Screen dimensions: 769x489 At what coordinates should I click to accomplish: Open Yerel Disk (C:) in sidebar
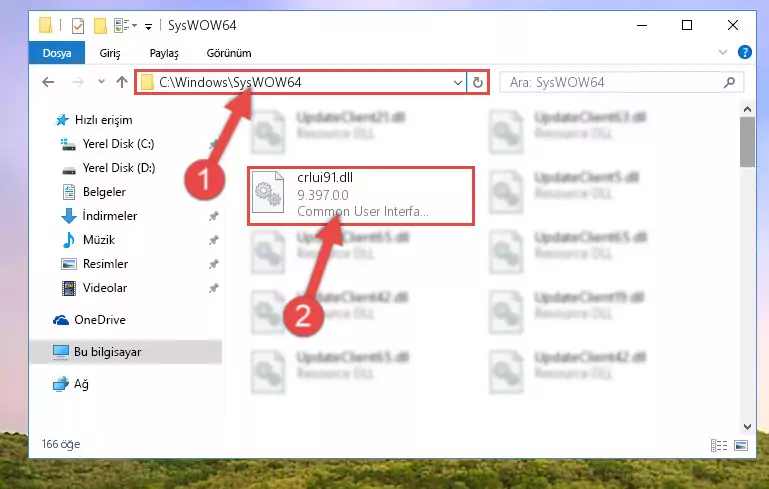tap(118, 144)
